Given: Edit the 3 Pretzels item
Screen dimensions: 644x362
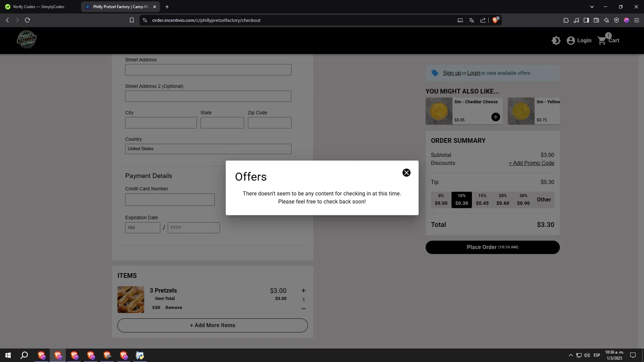Looking at the screenshot, I should click(x=156, y=308).
